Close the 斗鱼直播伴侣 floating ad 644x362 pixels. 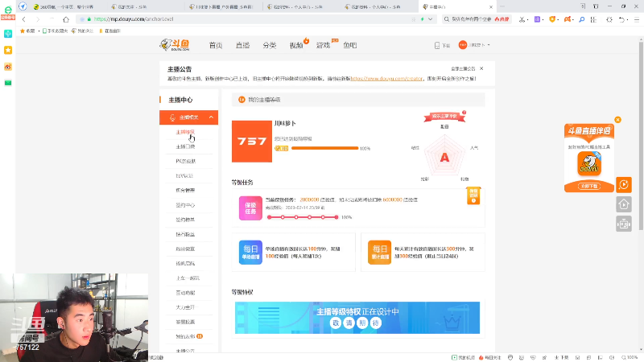(617, 120)
